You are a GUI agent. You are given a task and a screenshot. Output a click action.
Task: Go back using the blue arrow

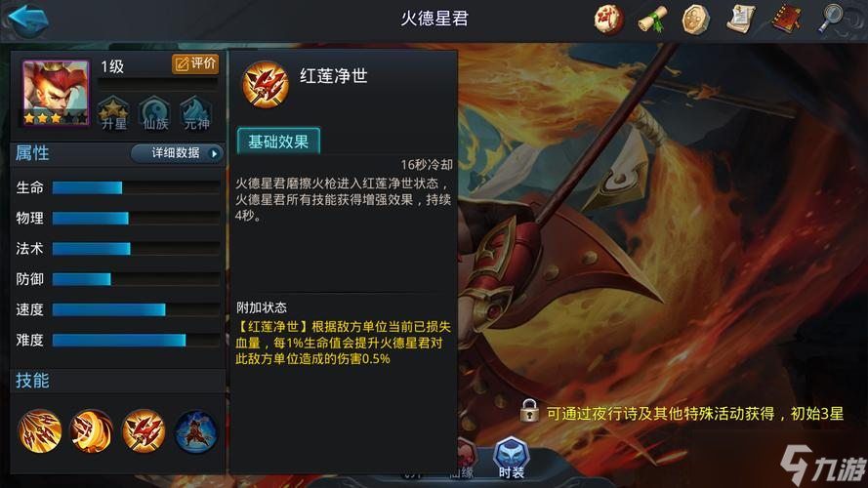click(x=27, y=20)
